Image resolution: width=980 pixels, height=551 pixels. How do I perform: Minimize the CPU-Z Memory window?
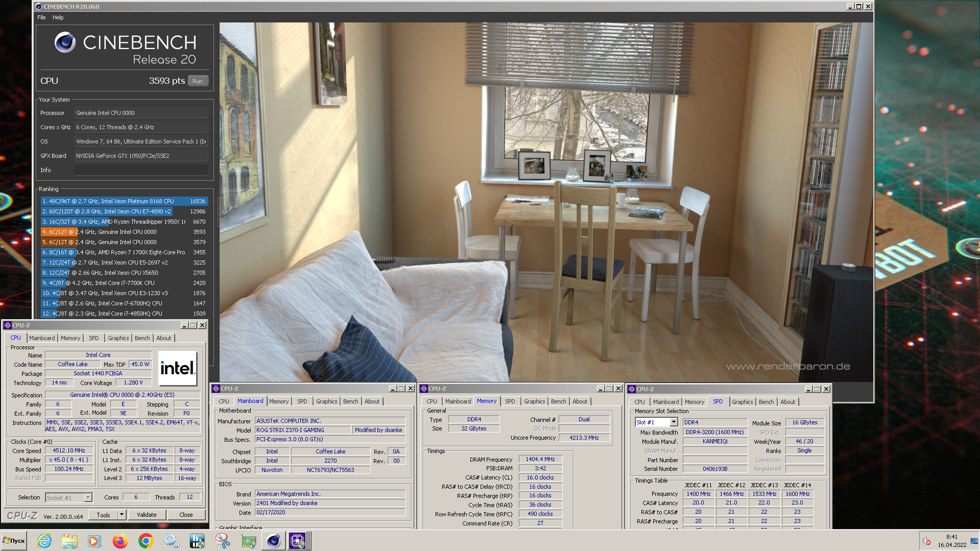[x=601, y=389]
